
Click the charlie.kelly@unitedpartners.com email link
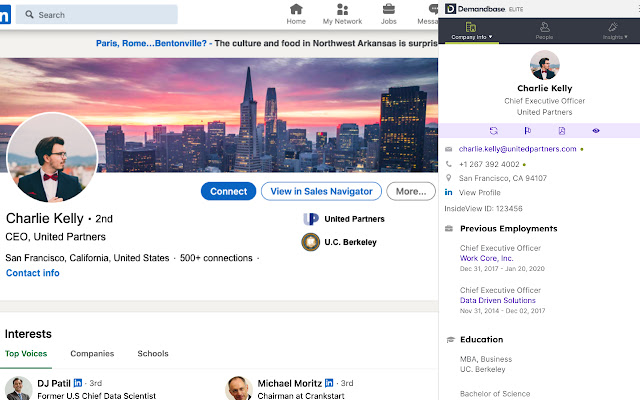click(x=517, y=149)
